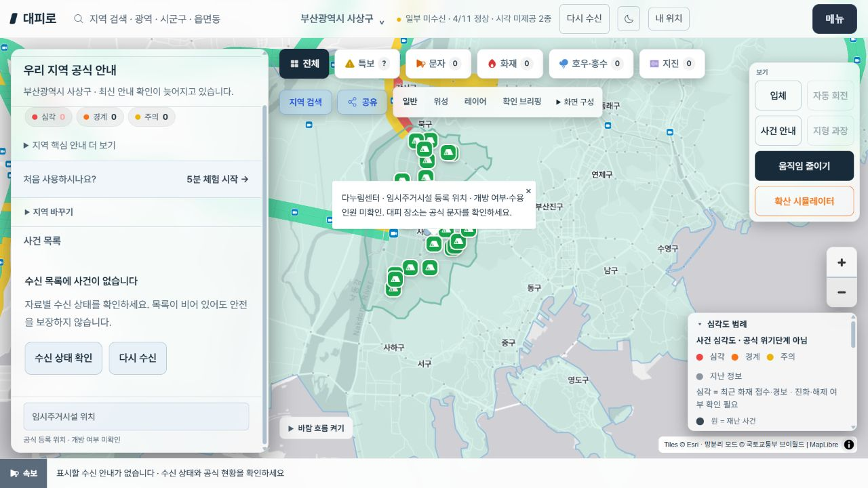The image size is (868, 488).
Task: Open the 레이어 tab
Action: point(475,102)
